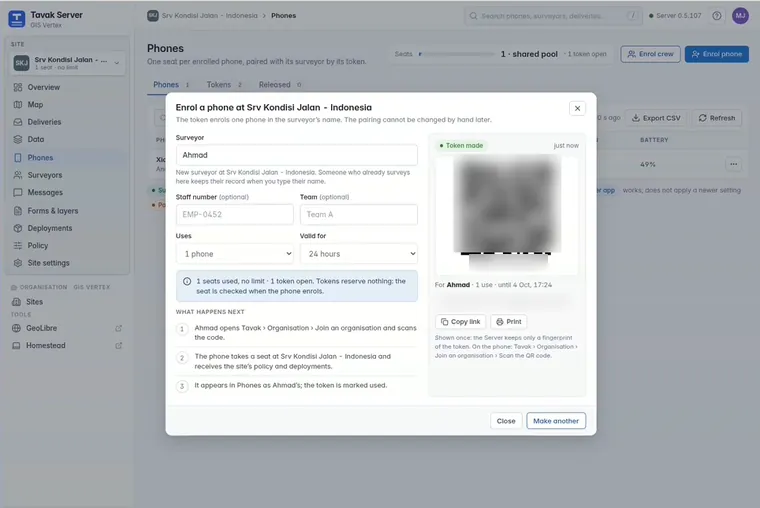Click the Close button in dialog footer

[x=506, y=421]
